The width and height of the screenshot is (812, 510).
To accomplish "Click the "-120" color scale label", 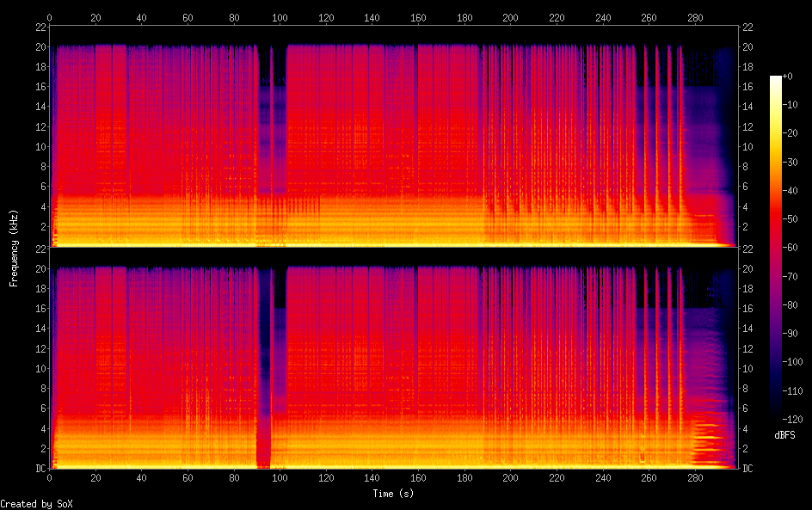I will pos(792,420).
